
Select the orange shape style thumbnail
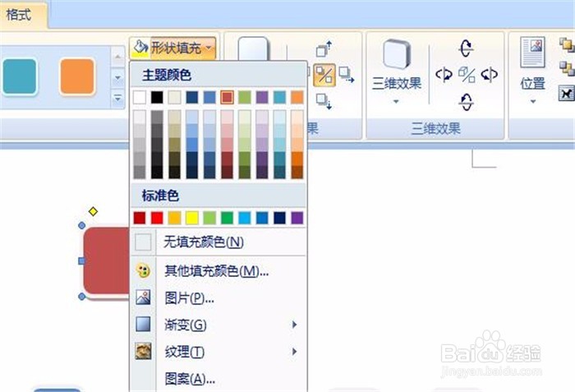click(x=77, y=76)
